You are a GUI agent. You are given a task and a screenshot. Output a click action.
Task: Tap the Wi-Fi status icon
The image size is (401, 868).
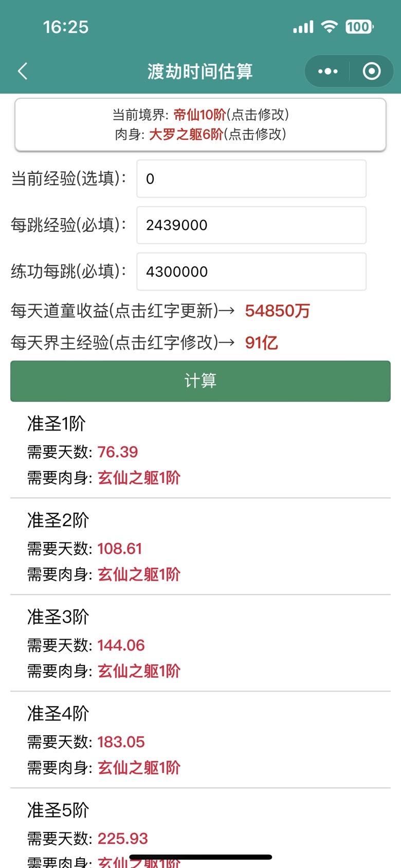[x=329, y=26]
